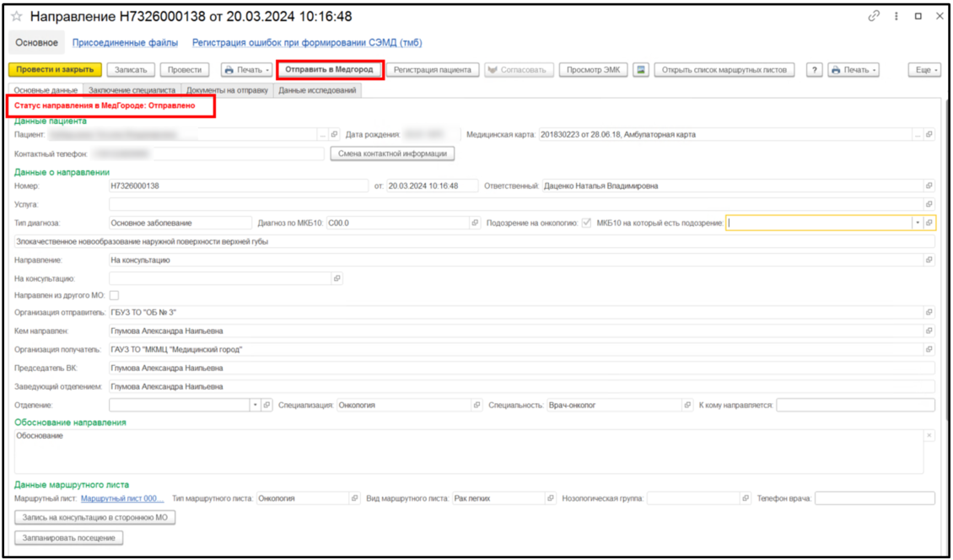Open the Организация получатель record icon
Screen dimensions: 953x560
[x=929, y=350]
